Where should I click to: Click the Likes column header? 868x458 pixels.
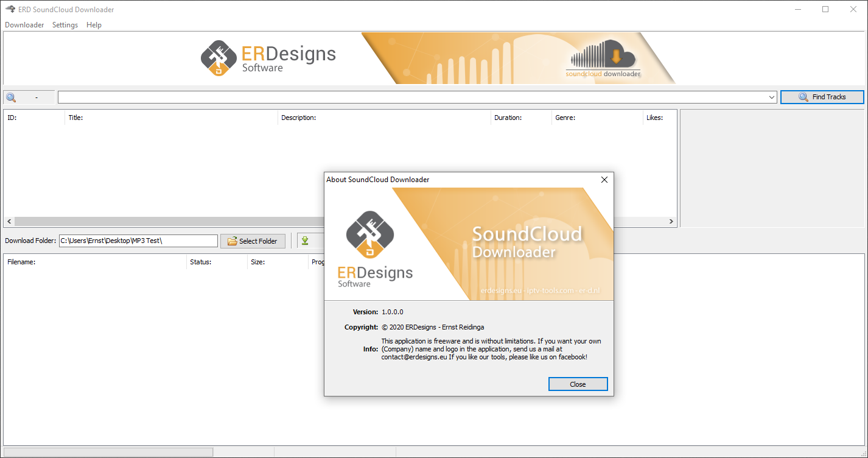point(660,118)
